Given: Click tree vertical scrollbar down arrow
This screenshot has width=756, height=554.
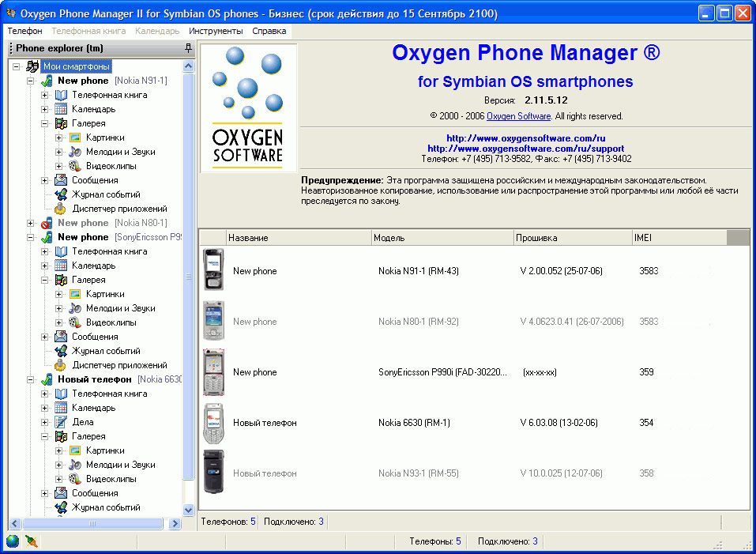Looking at the screenshot, I should point(189,510).
